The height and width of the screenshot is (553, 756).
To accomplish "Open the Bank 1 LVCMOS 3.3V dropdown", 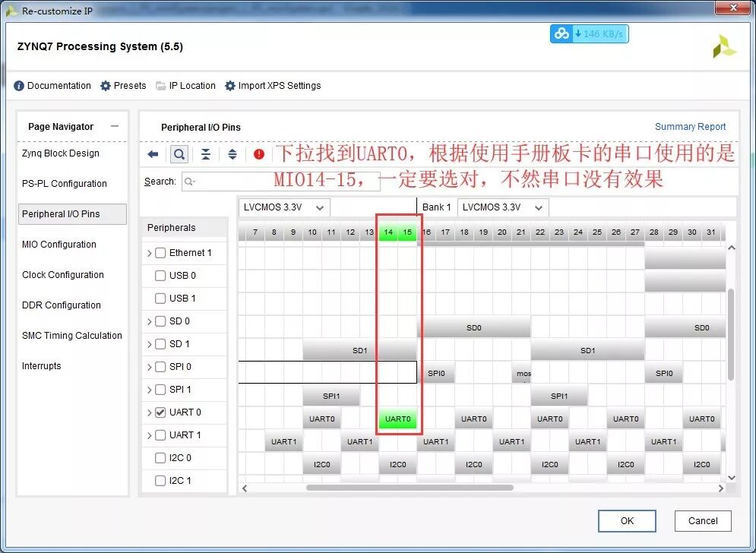I will 503,207.
